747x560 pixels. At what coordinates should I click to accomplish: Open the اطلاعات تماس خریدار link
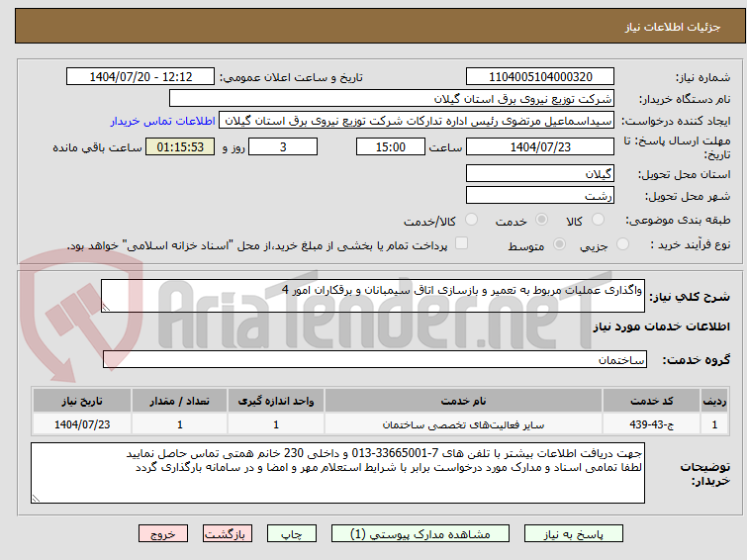pos(163,121)
